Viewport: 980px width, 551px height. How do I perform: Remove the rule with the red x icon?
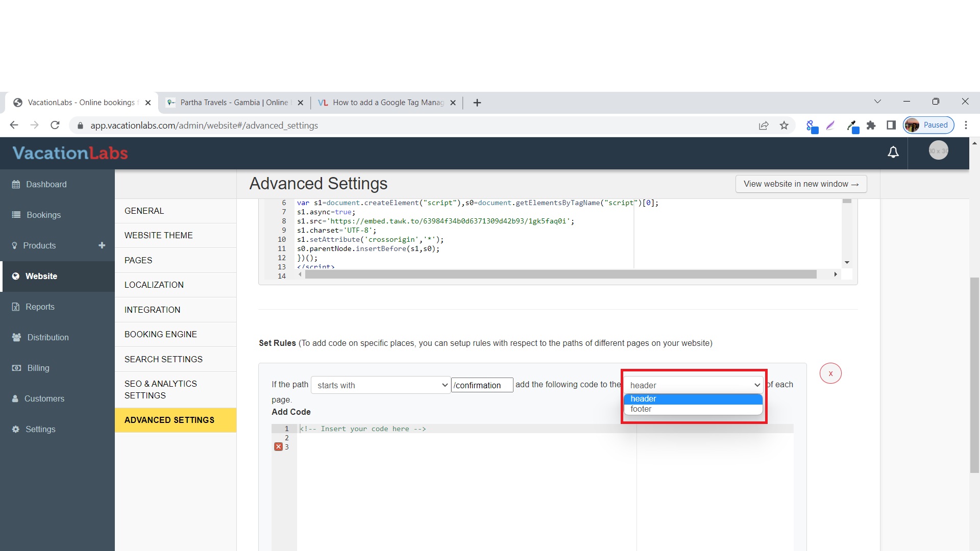[830, 373]
